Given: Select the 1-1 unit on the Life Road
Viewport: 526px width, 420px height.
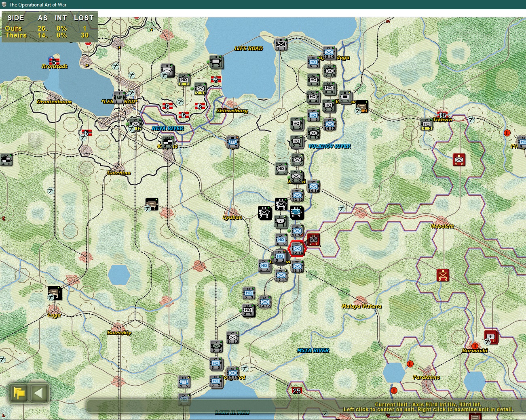Looking at the screenshot, I should click(281, 44).
